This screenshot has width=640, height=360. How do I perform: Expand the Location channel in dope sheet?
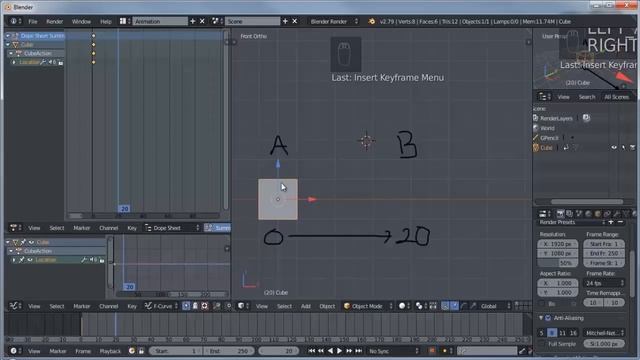click(14, 62)
